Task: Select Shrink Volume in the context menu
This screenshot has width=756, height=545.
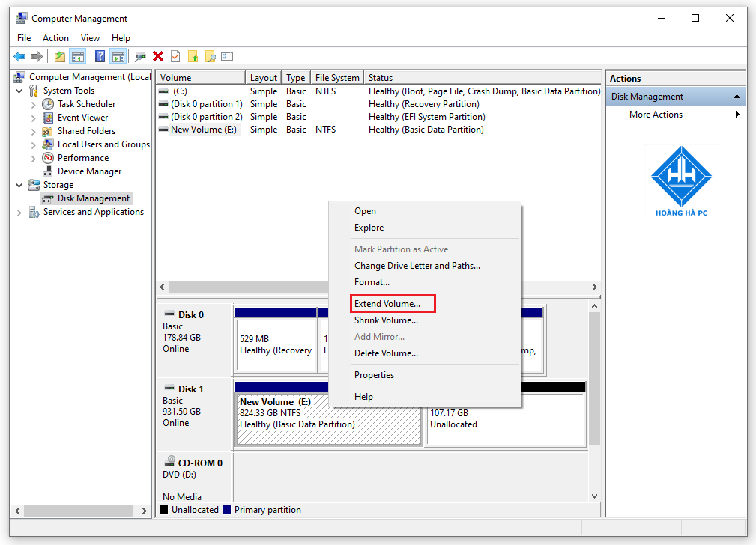Action: point(387,320)
